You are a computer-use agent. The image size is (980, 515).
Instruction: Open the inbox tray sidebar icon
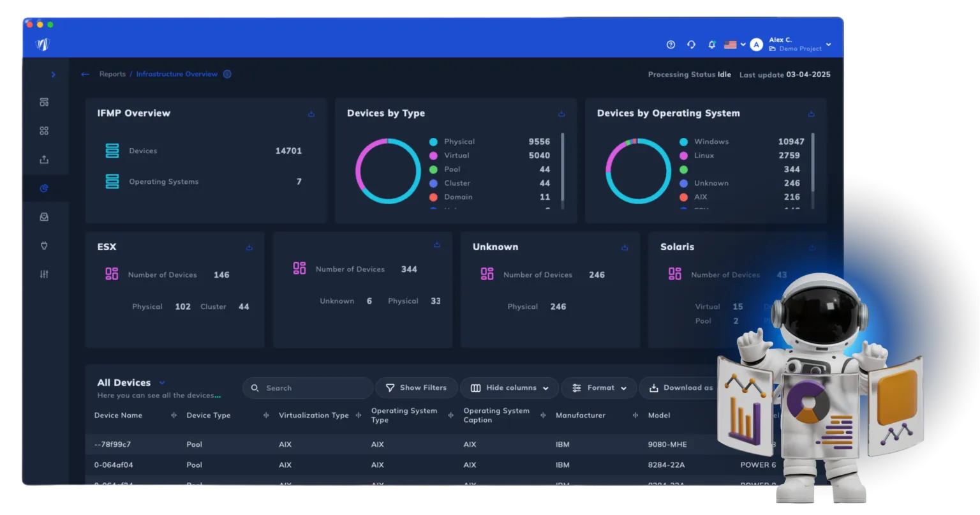[x=44, y=217]
